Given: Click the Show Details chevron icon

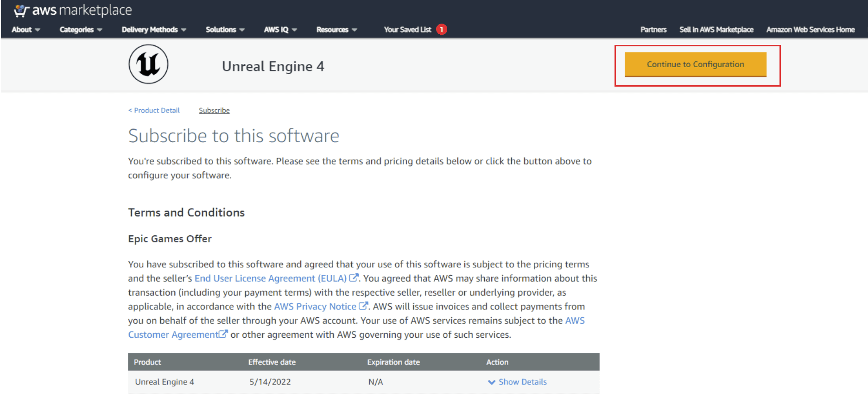Looking at the screenshot, I should coord(492,382).
